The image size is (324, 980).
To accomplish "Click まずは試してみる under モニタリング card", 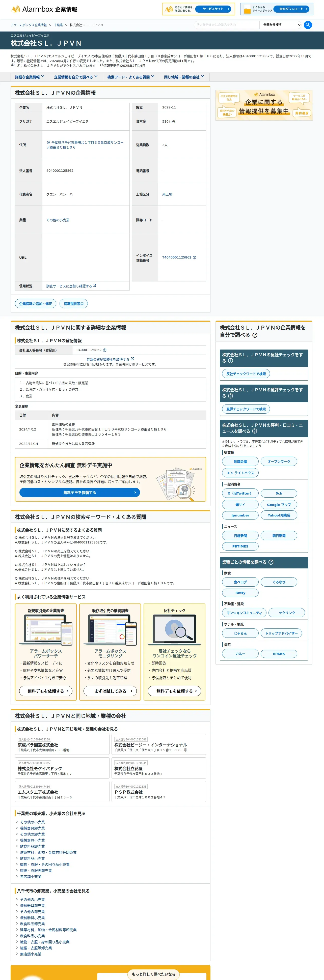I will point(110,691).
